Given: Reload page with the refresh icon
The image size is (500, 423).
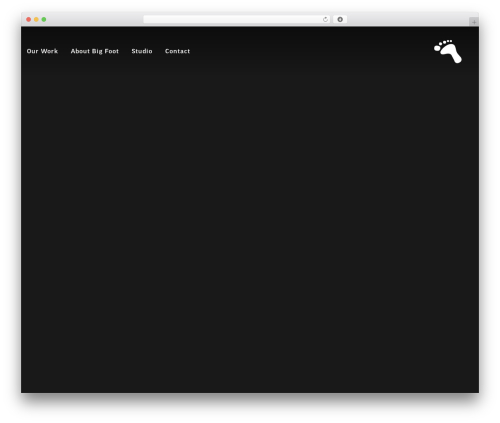Looking at the screenshot, I should click(x=325, y=19).
